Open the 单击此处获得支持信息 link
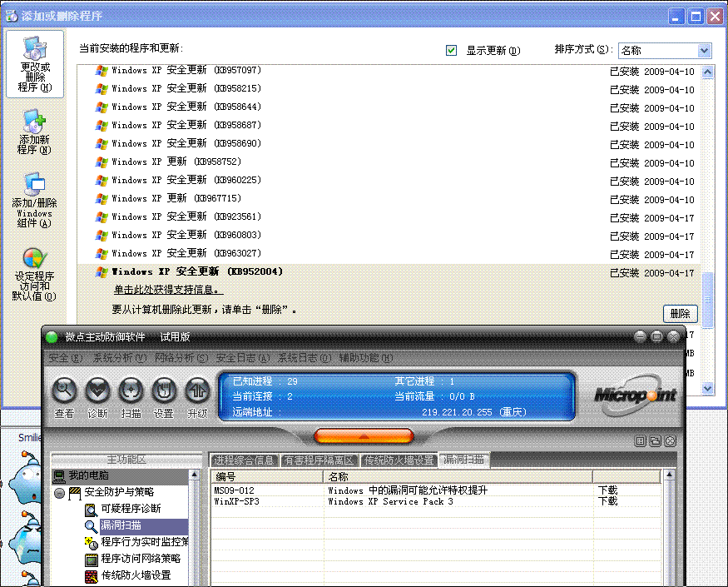The width and height of the screenshot is (728, 587). (x=169, y=290)
